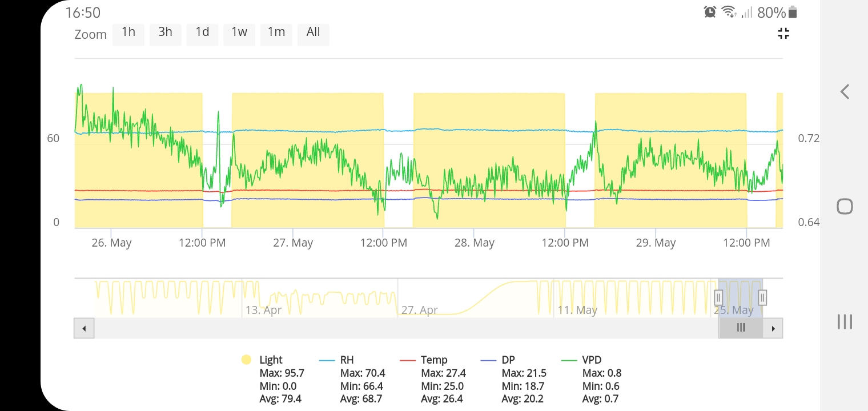Toggle RH series in legend

337,360
